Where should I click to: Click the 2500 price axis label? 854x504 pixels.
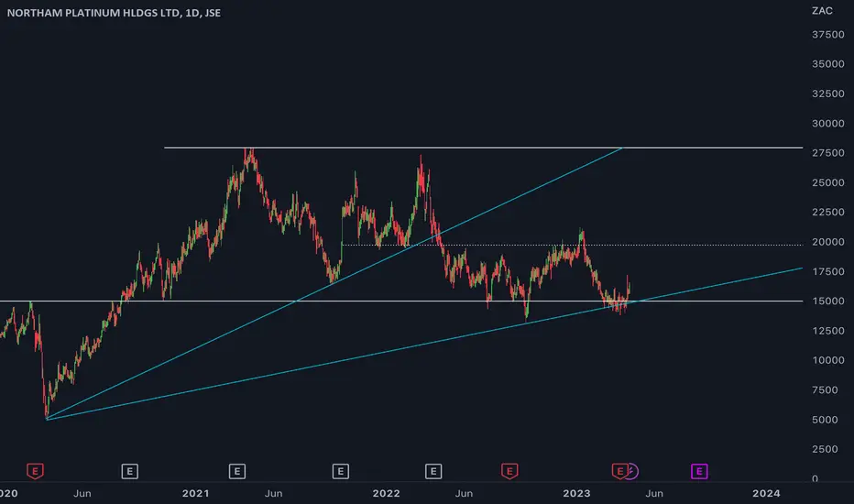[x=825, y=449]
